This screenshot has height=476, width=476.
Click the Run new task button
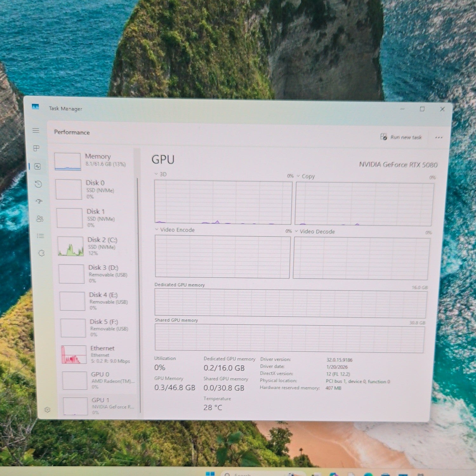click(x=401, y=137)
